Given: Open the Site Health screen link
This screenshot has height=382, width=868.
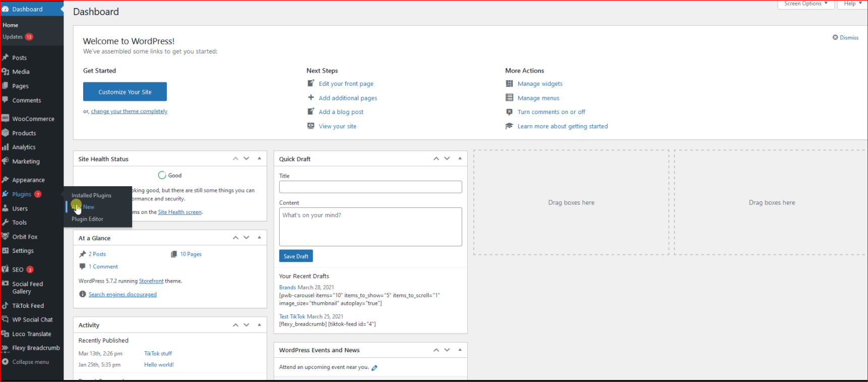Looking at the screenshot, I should coord(179,212).
